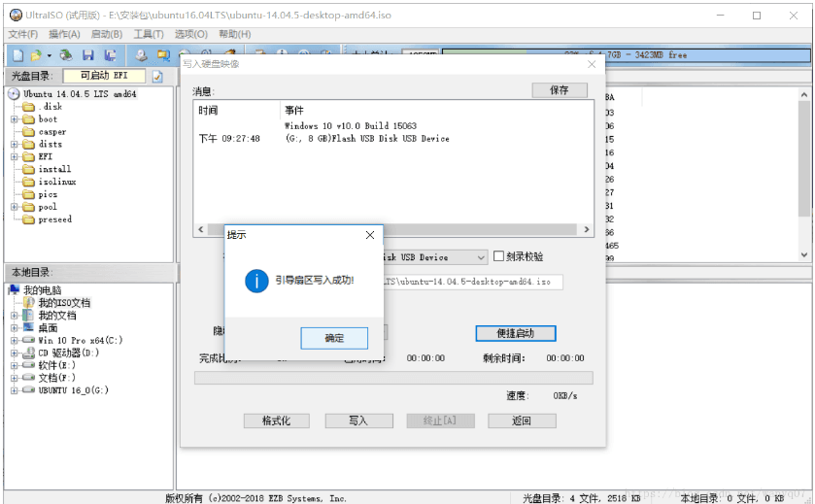
Task: Confirm the dialog with 确定 button
Action: pos(334,338)
